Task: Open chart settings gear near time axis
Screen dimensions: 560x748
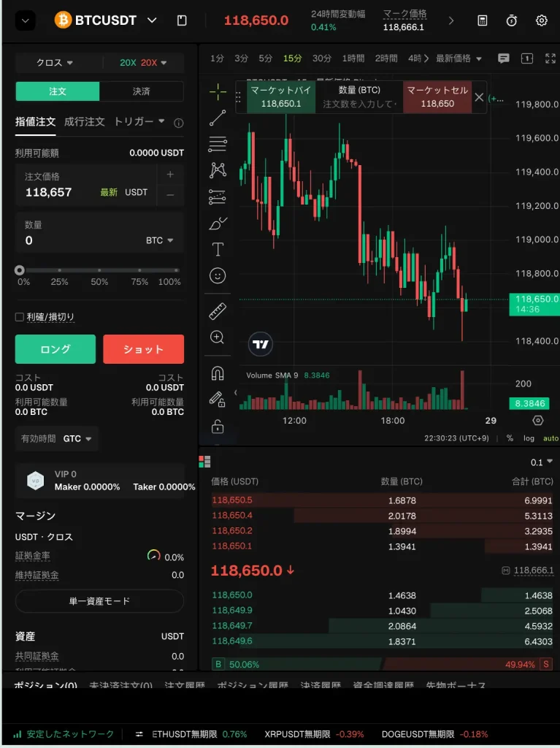Action: [538, 420]
